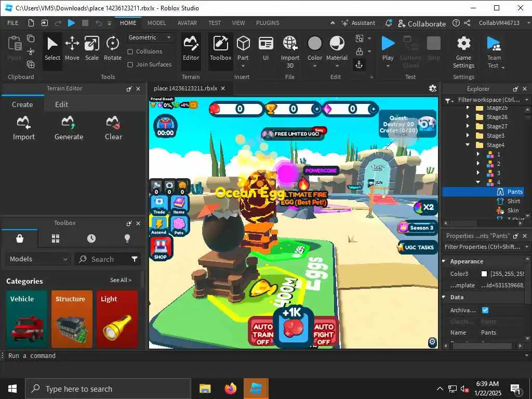Switch to the MODEL ribbon tab
The width and height of the screenshot is (532, 399).
[x=157, y=23]
